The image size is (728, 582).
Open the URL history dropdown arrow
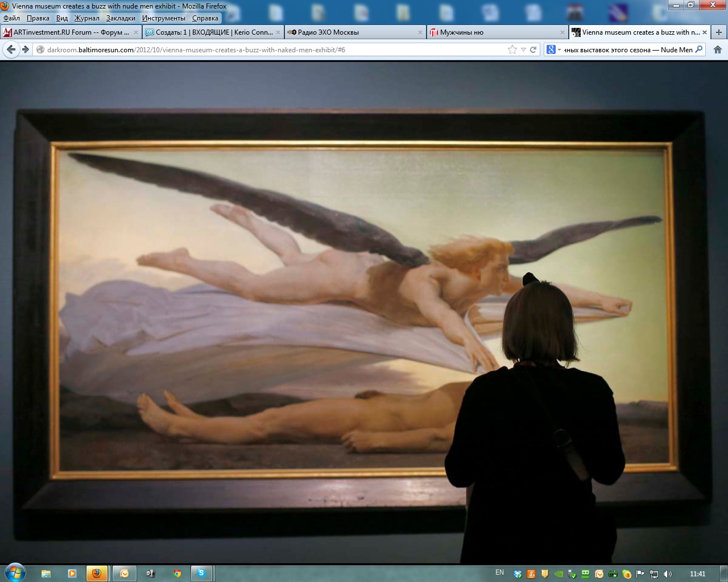(523, 49)
